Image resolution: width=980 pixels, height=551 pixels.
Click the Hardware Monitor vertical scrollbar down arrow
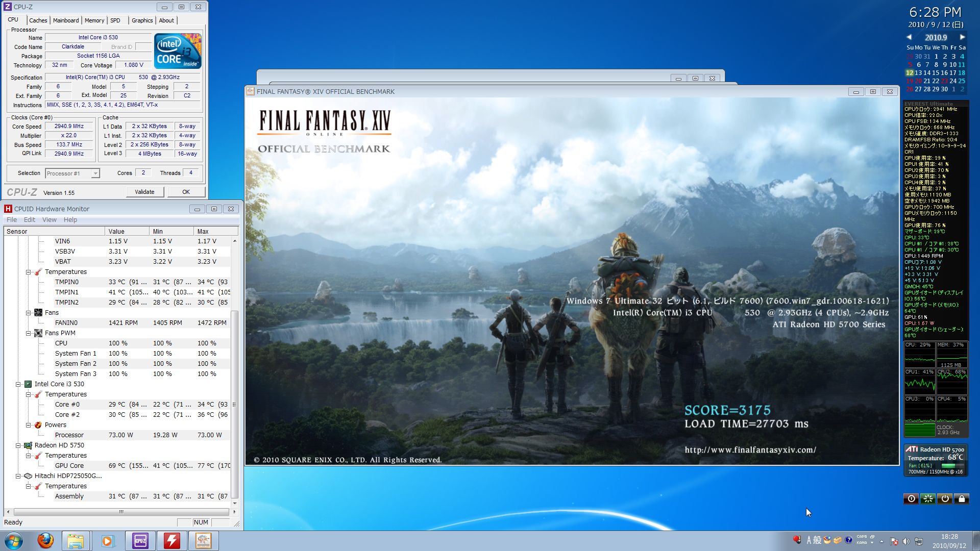click(x=234, y=503)
